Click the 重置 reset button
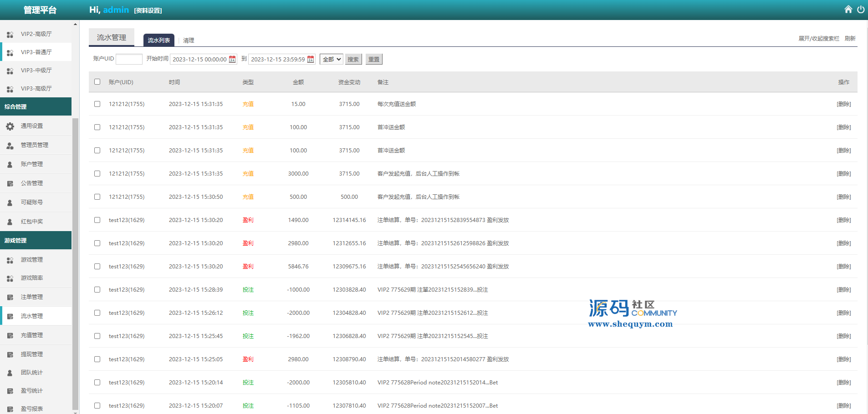Screen dimensions: 868x414 [x=374, y=59]
